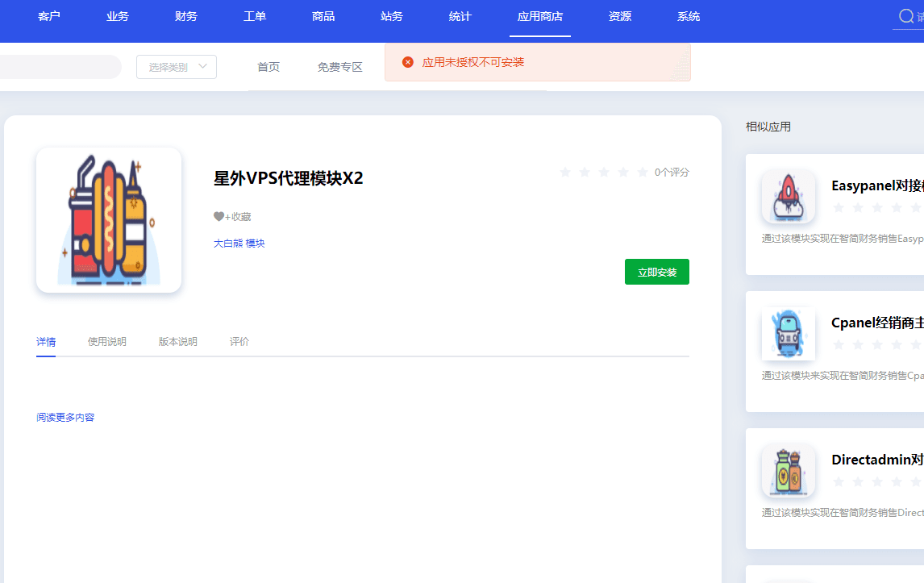Click the 应用未授权不可安装 alert message
Screen dimensions: 924x583
pyautogui.click(x=472, y=62)
